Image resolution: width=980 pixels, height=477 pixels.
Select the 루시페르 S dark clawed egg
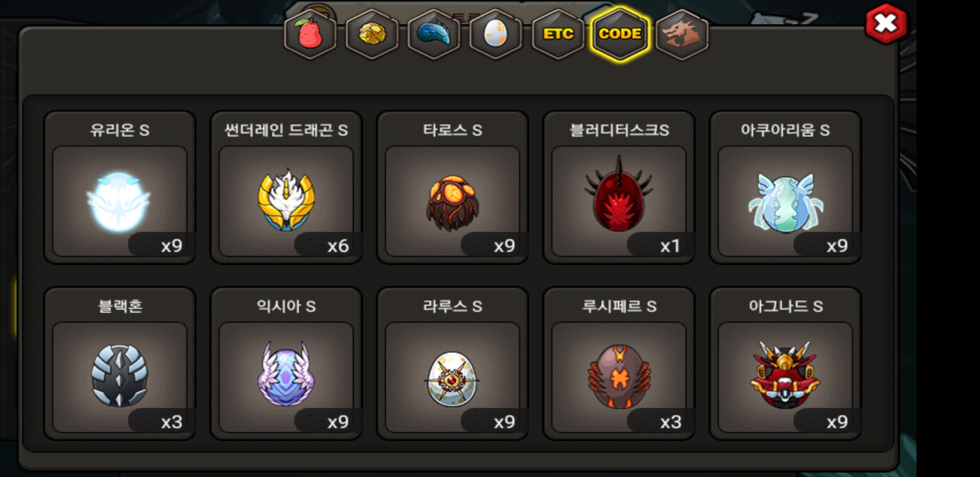click(618, 377)
